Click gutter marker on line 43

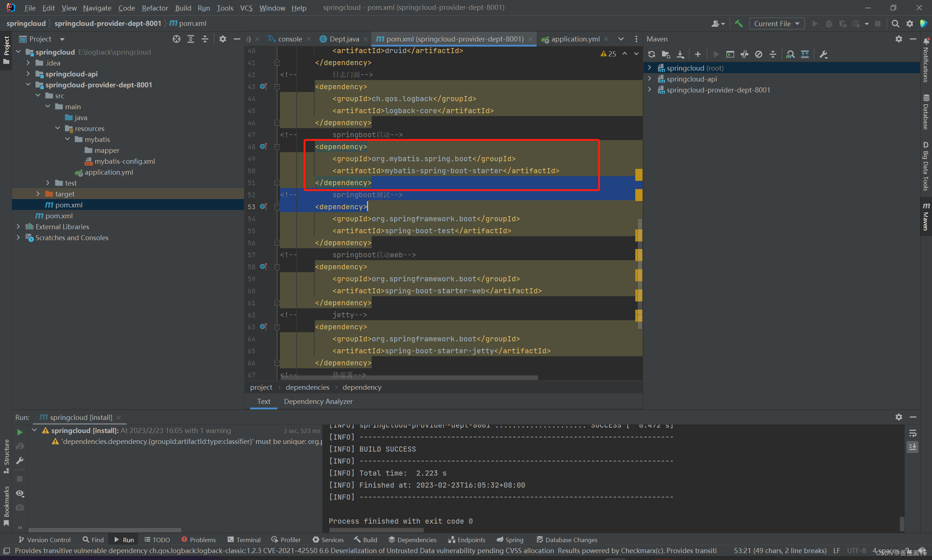pyautogui.click(x=264, y=86)
